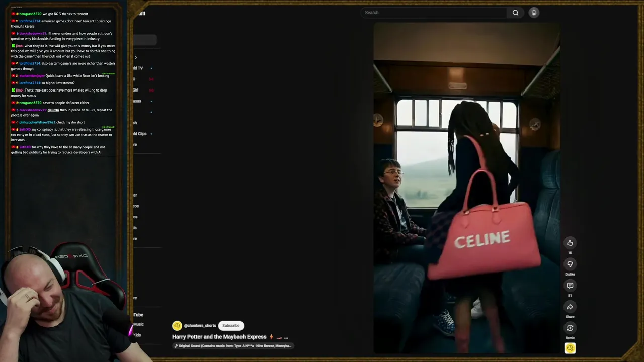Screen dimensions: 644x362
Task: Expand subscriptions chevron in sidebar
Action: click(135, 58)
